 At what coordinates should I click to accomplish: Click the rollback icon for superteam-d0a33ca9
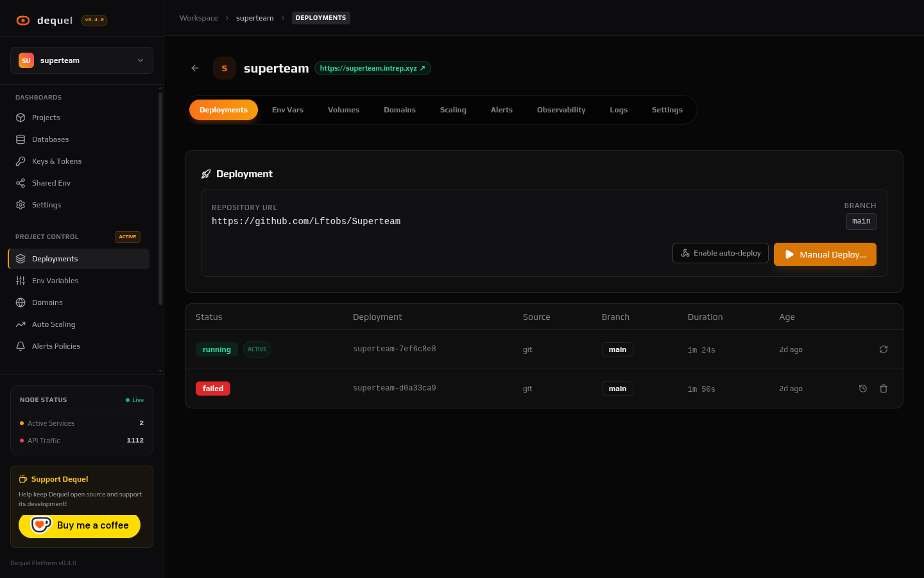863,389
